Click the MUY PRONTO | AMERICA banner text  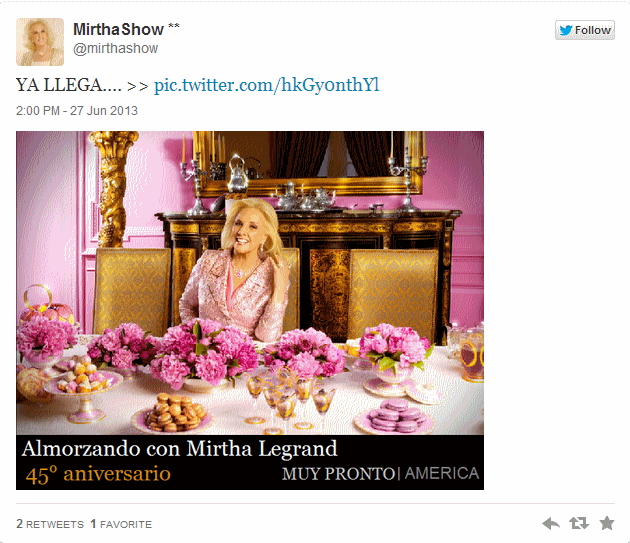click(380, 474)
